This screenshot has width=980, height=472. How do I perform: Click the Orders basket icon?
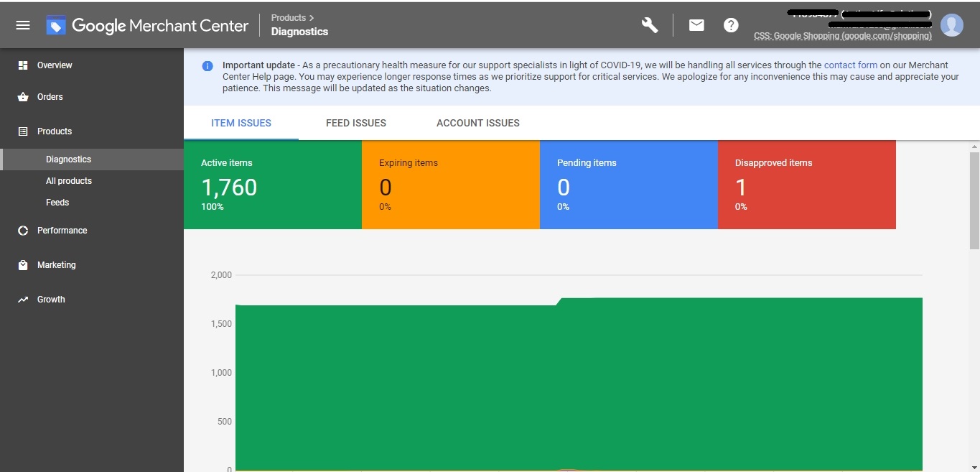coord(23,97)
